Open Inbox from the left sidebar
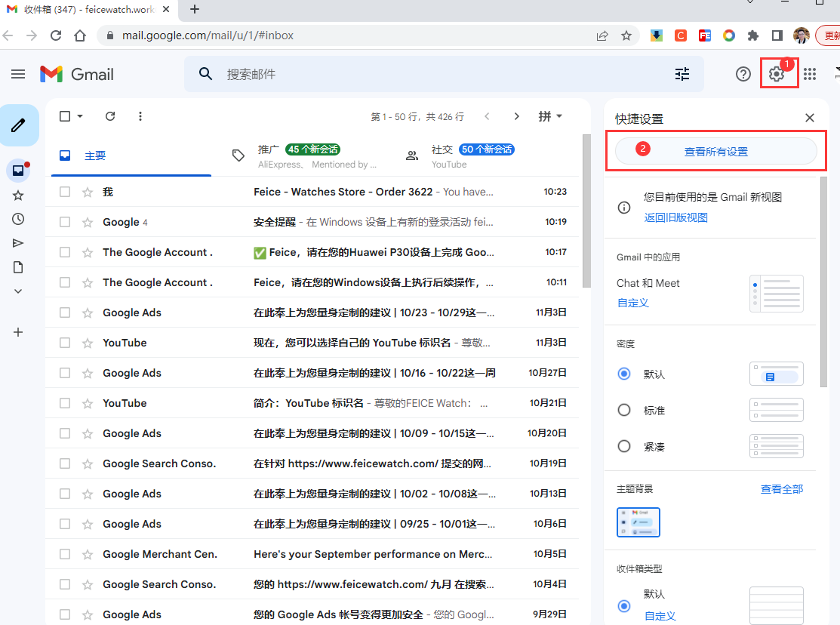The image size is (840, 625). (18, 171)
